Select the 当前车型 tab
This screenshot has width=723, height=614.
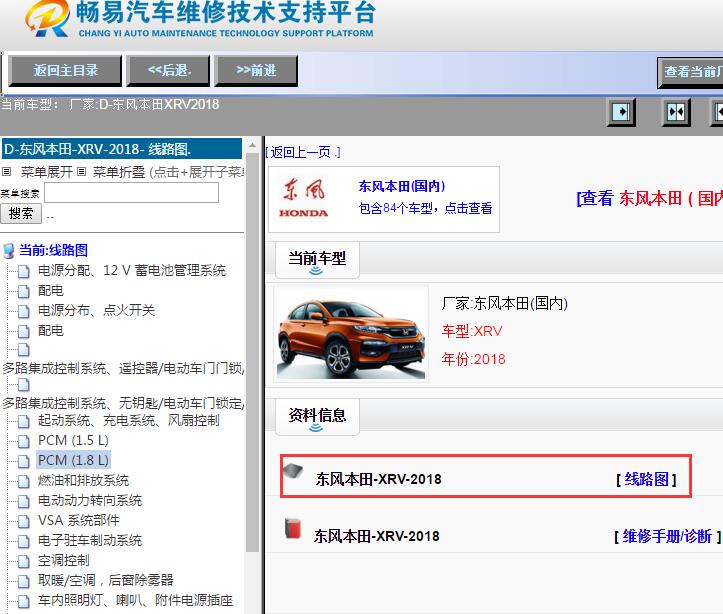(x=317, y=260)
